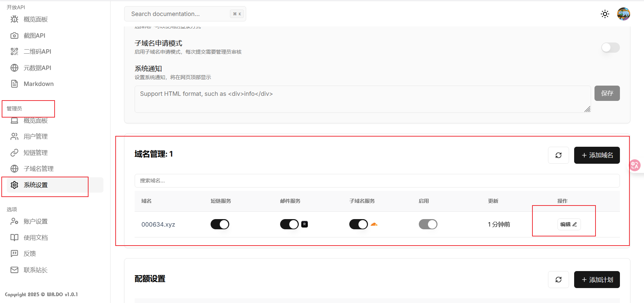The image size is (644, 303).
Task: Refresh the 配额设置 plan list
Action: [558, 280]
